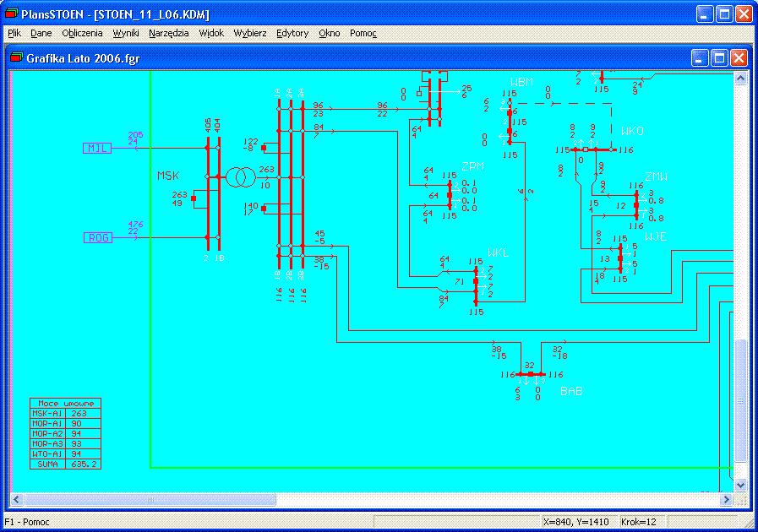This screenshot has height=532, width=758.
Task: Close the Grafika Lato 2006.fgr child window
Action: pyautogui.click(x=739, y=58)
